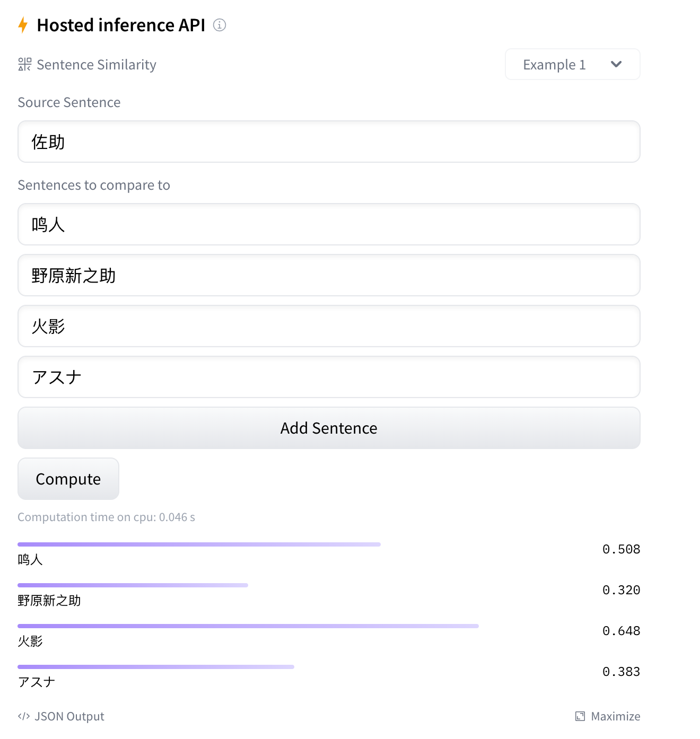Click the JSON Output code brackets icon
The height and width of the screenshot is (739, 700).
[x=23, y=716]
